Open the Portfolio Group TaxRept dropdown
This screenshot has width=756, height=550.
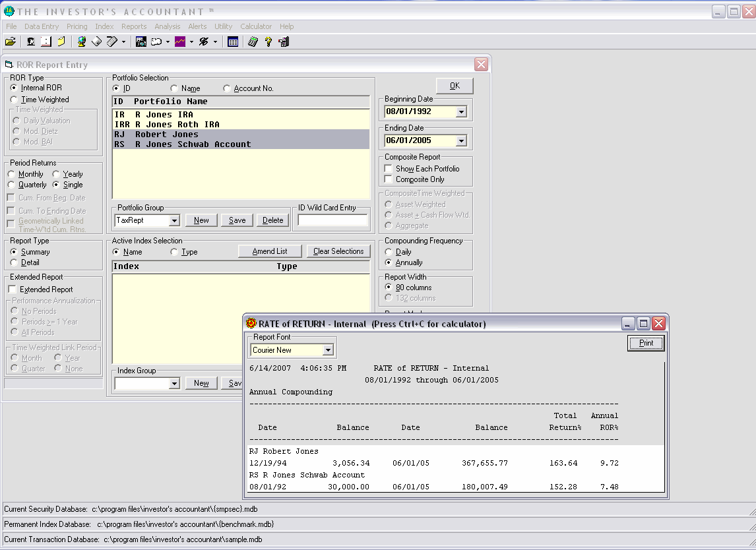[x=174, y=220]
